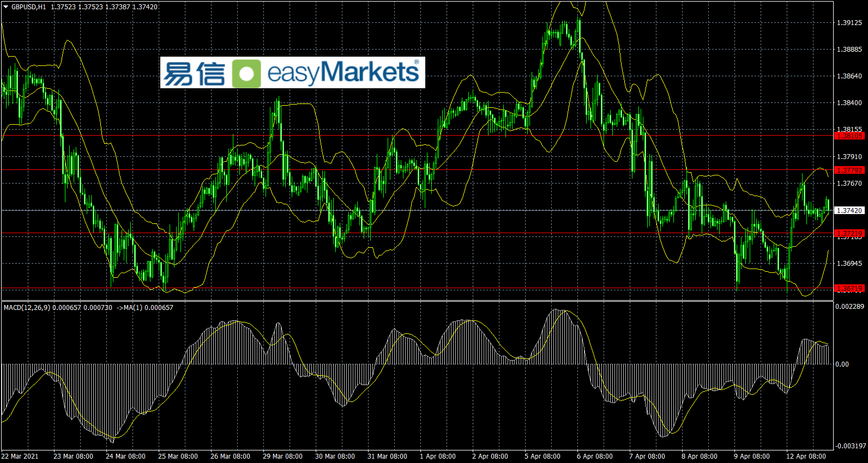Click the green easyMarkets logo icon
Screen dimensions: 868x463
click(246, 74)
